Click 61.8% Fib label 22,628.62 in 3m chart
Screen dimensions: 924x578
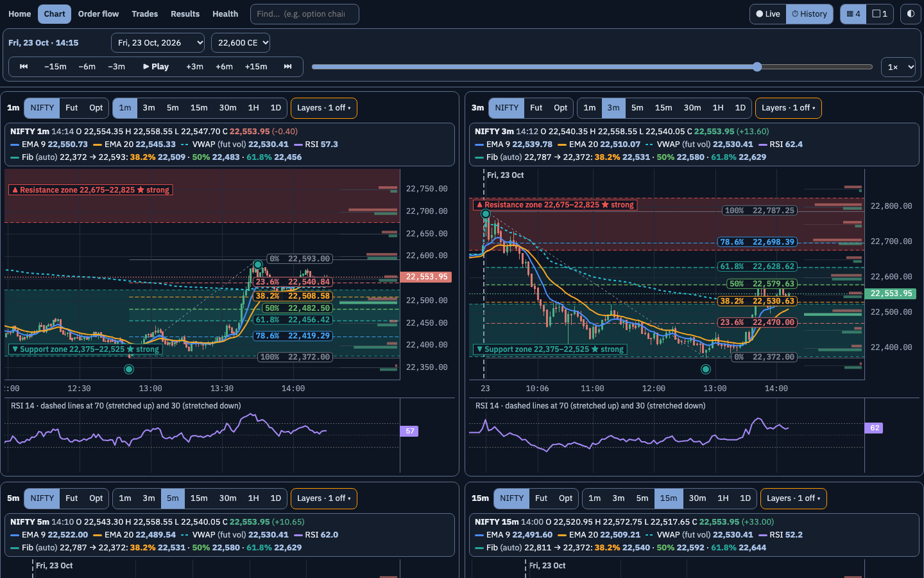(757, 267)
